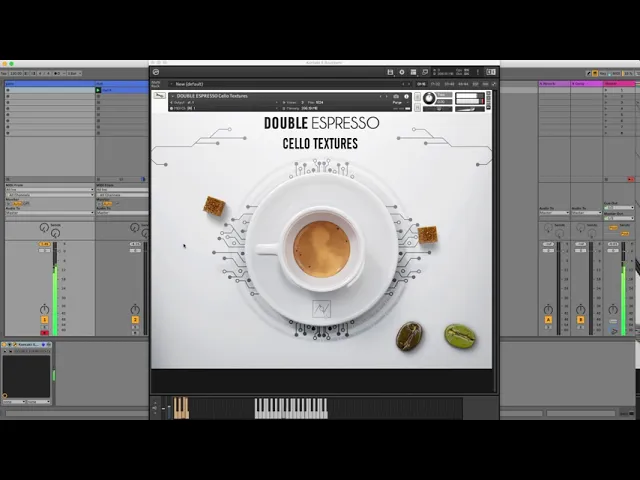Open return B Audio To dropdown
The image size is (640, 480).
coord(586,213)
